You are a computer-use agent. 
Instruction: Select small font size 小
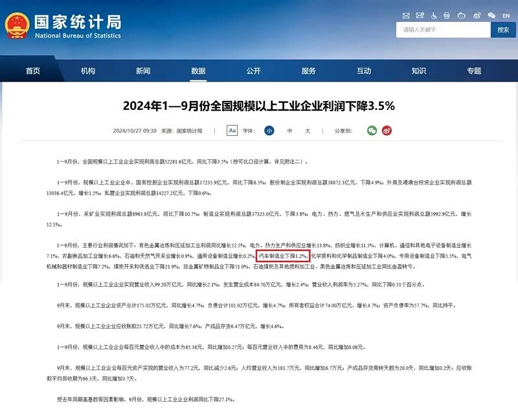pyautogui.click(x=269, y=131)
